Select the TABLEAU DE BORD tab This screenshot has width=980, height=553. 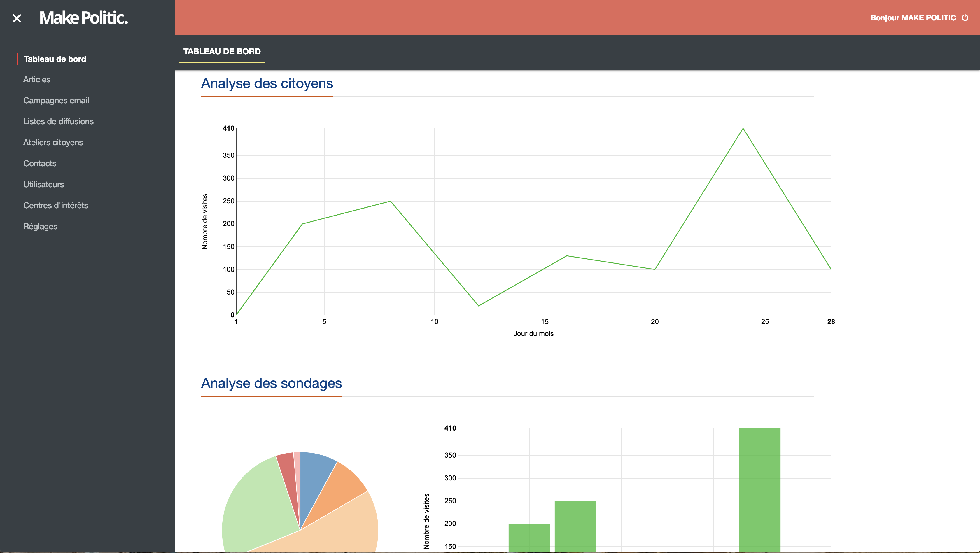click(x=222, y=51)
